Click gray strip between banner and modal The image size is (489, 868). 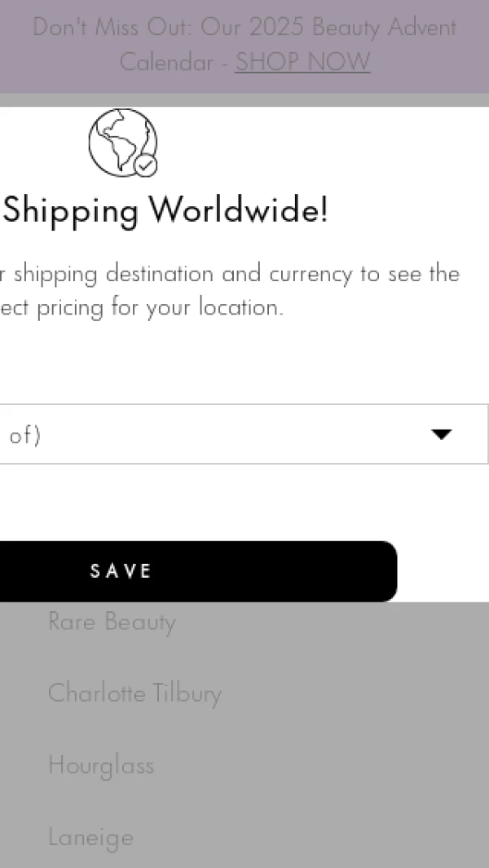tap(244, 99)
